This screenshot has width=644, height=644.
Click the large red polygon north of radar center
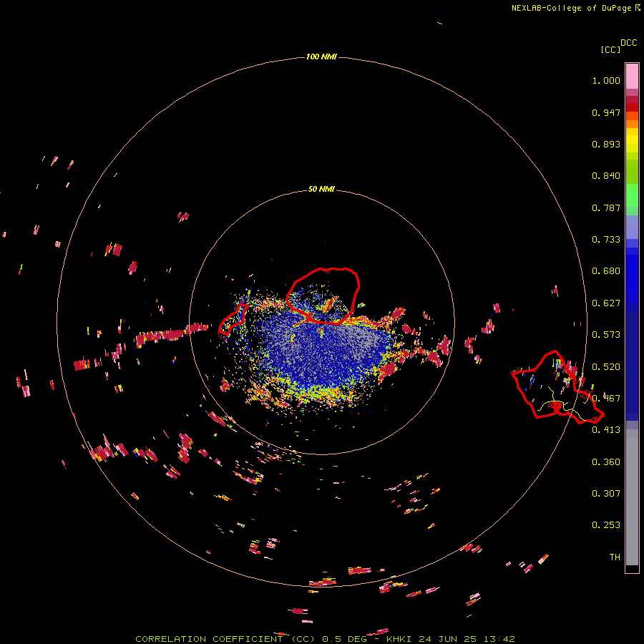click(x=323, y=296)
